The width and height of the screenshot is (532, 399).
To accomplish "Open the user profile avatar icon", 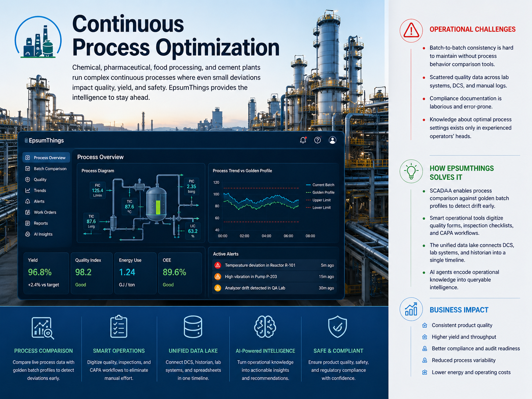I will tap(332, 140).
